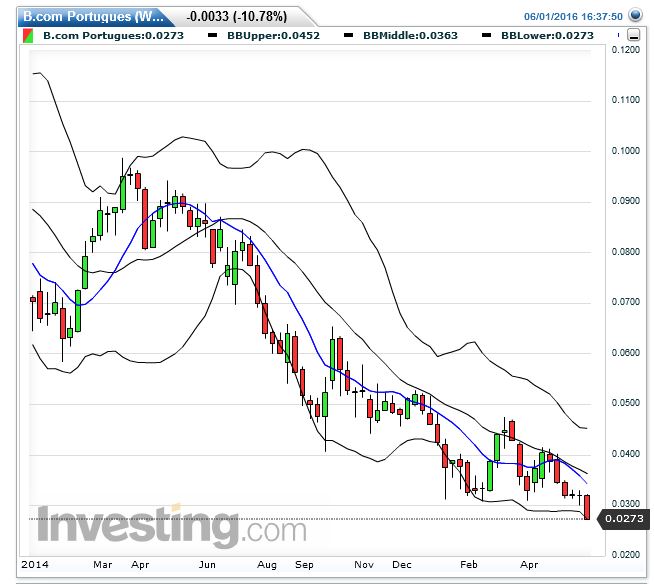This screenshot has height=584, width=654.
Task: Click the 0.0900 price axis label
Action: (626, 201)
